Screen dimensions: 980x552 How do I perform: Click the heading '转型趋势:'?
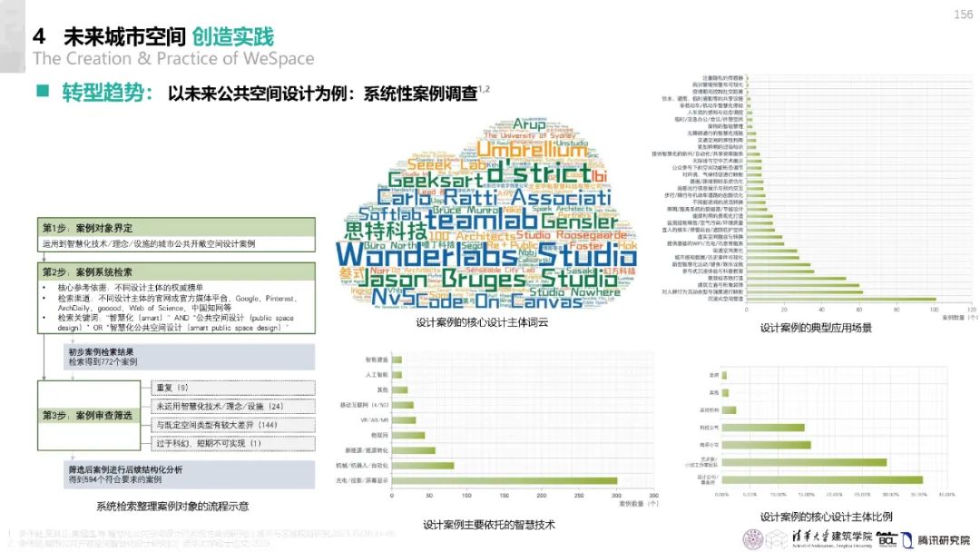tap(107, 94)
